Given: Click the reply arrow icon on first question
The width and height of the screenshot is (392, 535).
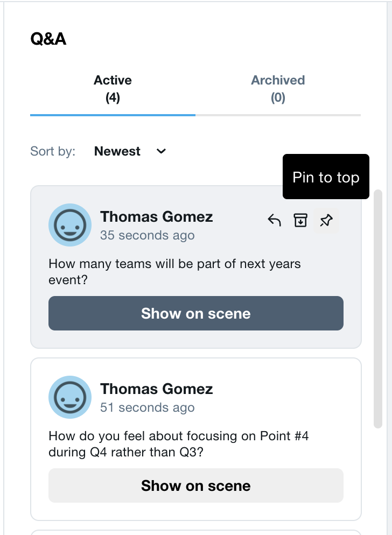Looking at the screenshot, I should [x=274, y=221].
